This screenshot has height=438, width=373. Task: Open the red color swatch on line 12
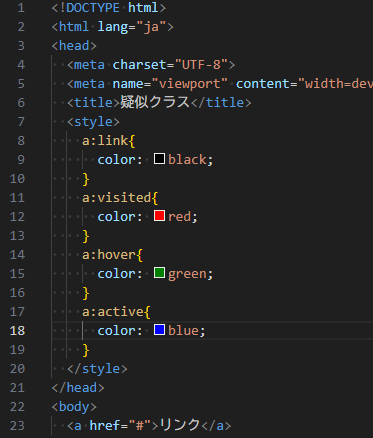159,216
